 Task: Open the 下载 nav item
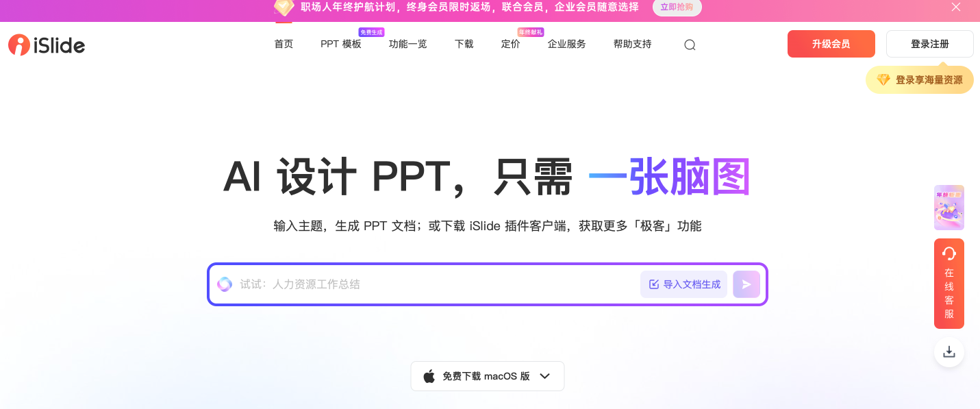(464, 44)
